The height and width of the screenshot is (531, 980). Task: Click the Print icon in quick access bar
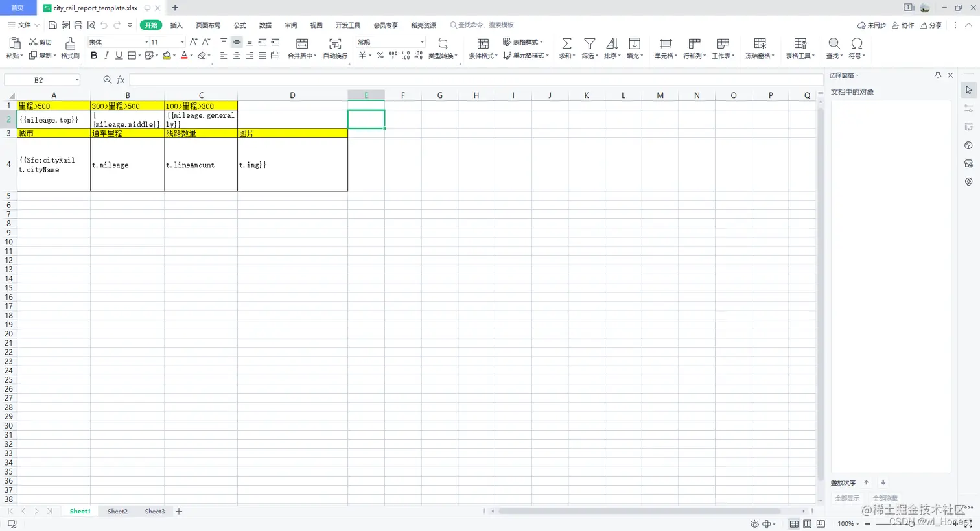78,25
